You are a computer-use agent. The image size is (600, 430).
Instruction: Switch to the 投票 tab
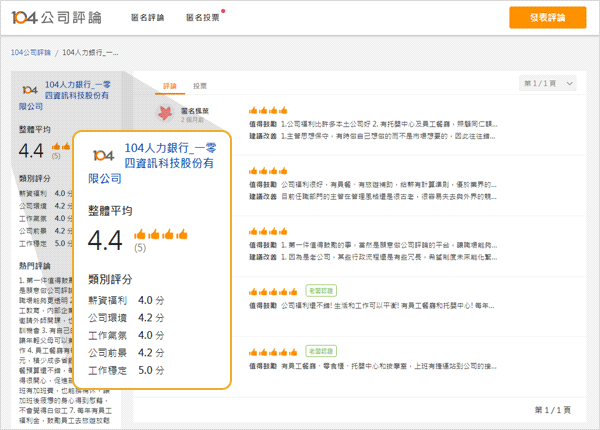pyautogui.click(x=200, y=86)
